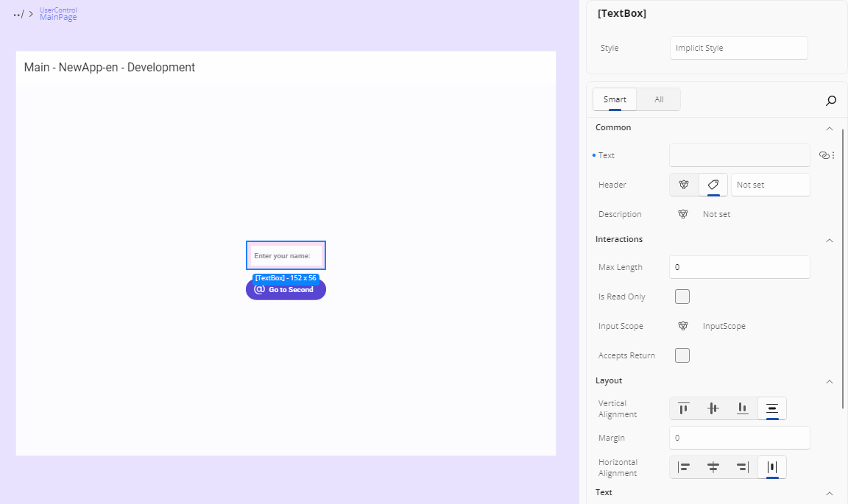Viewport: 848px width, 504px height.
Task: Enable the Accepts Return checkbox
Action: point(682,355)
